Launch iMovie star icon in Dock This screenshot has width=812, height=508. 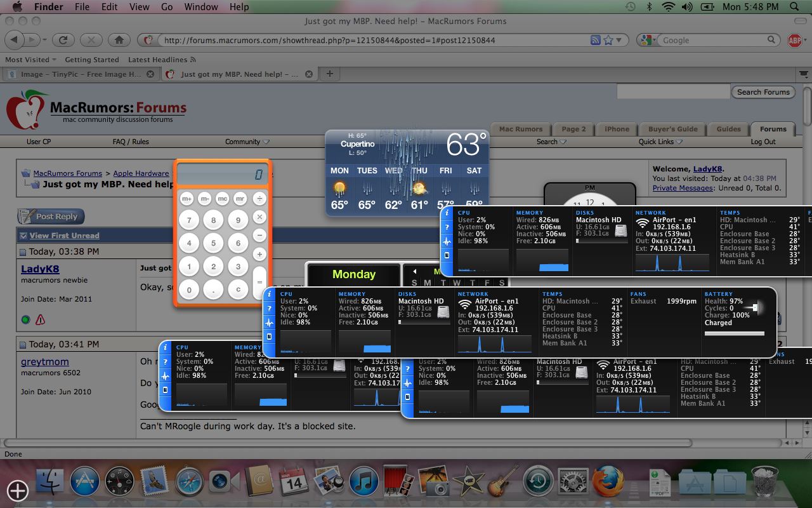(468, 482)
